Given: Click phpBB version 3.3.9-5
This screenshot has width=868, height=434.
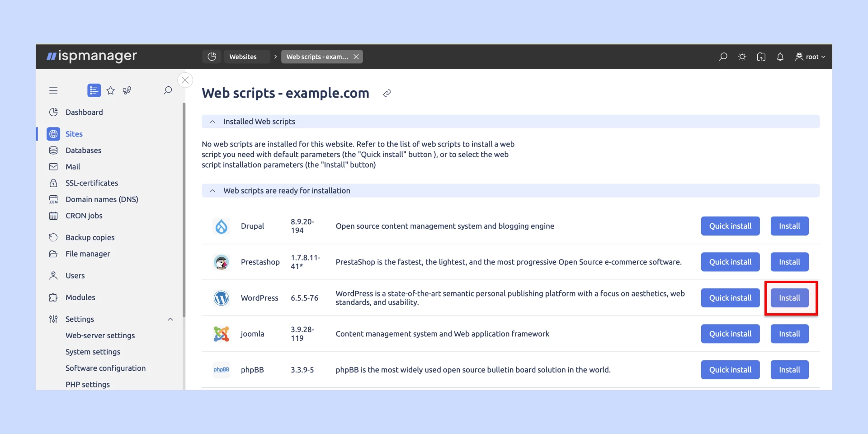Looking at the screenshot, I should tap(302, 370).
